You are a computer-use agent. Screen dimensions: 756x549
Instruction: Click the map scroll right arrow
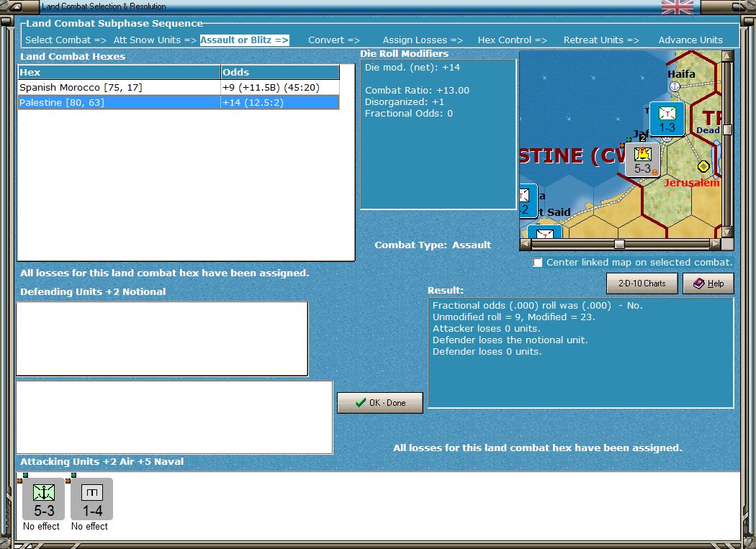pyautogui.click(x=715, y=245)
